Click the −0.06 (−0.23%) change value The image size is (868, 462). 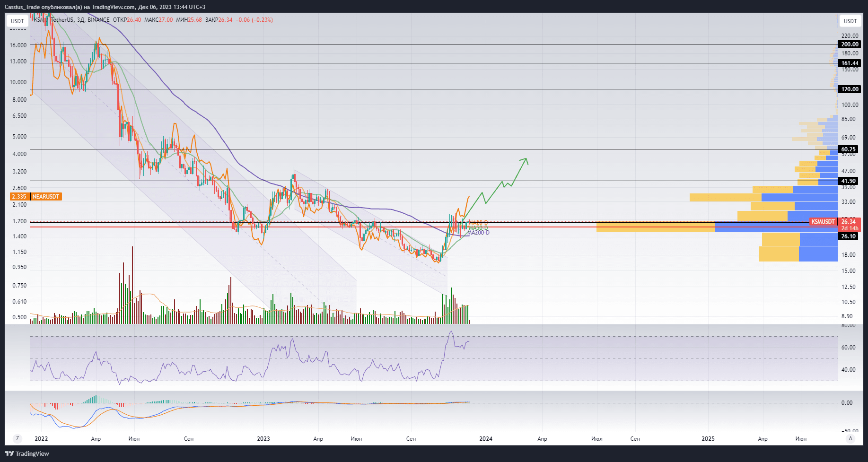click(x=254, y=20)
